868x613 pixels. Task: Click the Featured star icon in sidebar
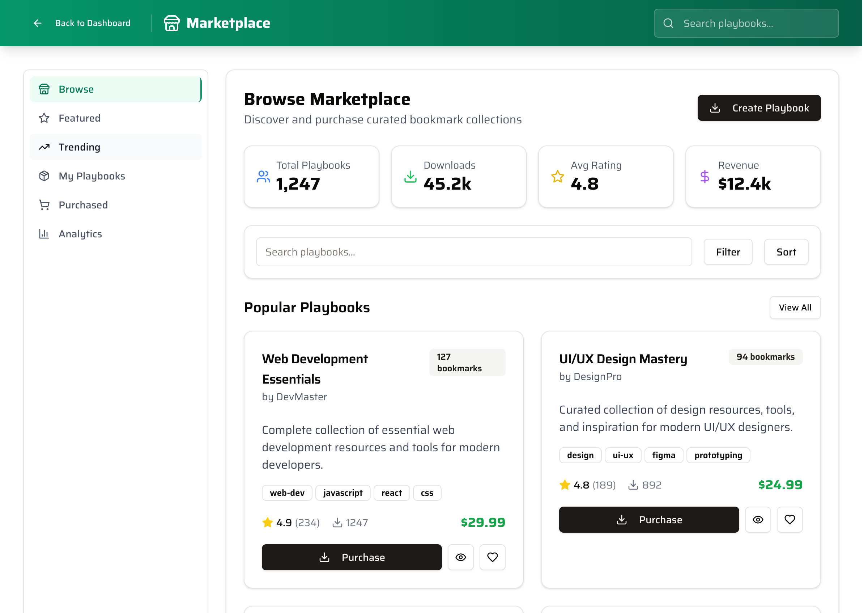tap(44, 118)
